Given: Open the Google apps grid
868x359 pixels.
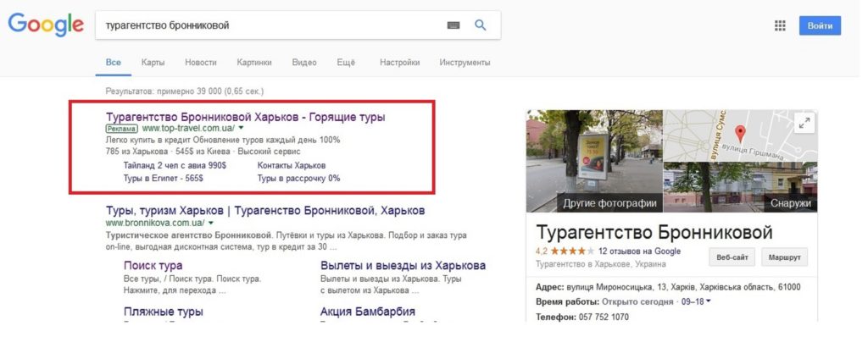Looking at the screenshot, I should 780,25.
